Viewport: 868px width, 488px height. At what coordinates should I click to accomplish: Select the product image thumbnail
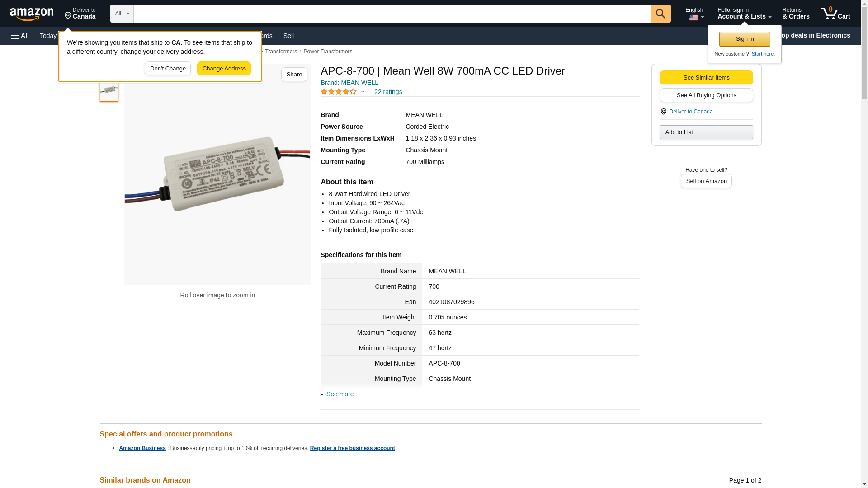tap(108, 90)
